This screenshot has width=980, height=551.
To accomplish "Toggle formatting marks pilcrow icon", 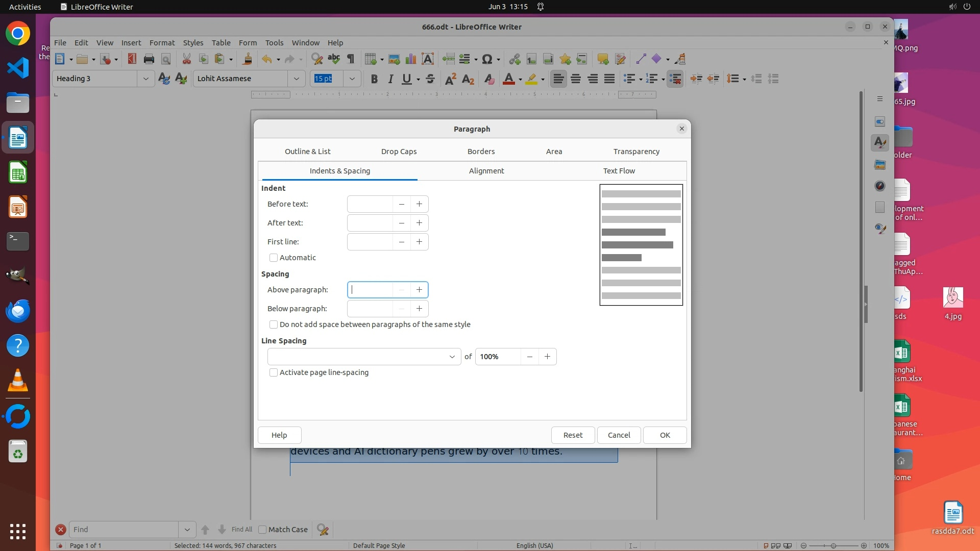I will pyautogui.click(x=351, y=59).
